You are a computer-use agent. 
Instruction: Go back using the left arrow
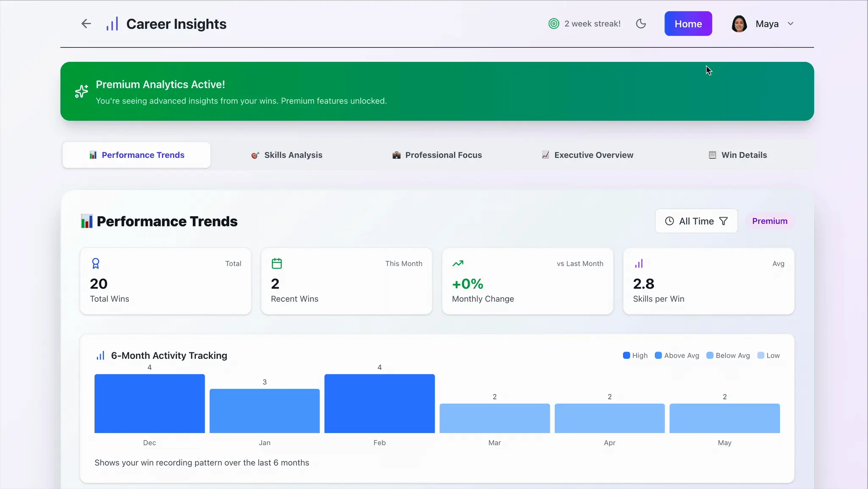tap(86, 24)
